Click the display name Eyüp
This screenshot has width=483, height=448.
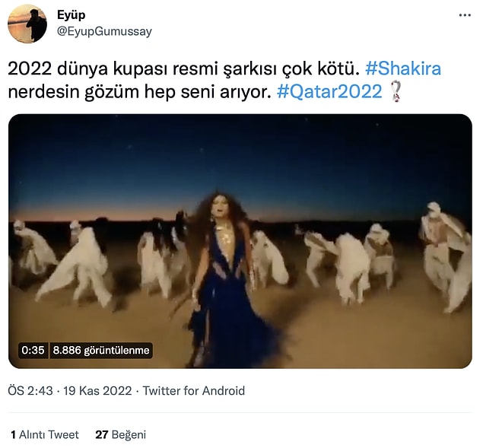point(71,14)
